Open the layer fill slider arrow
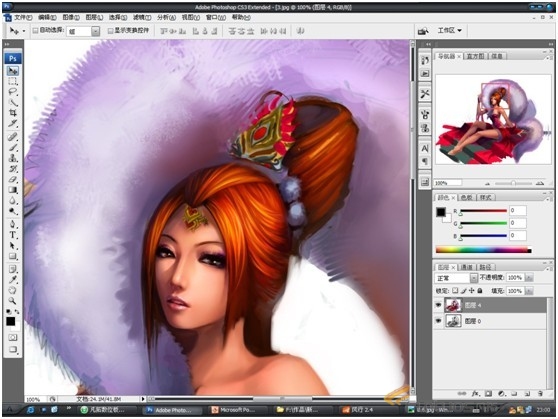Viewport: 558px width, 419px height. [x=529, y=291]
